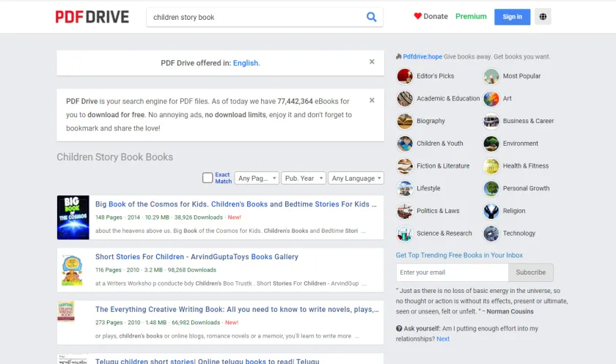Click the Pdfdrive:hope flame icon
This screenshot has height=364, width=616.
click(399, 56)
